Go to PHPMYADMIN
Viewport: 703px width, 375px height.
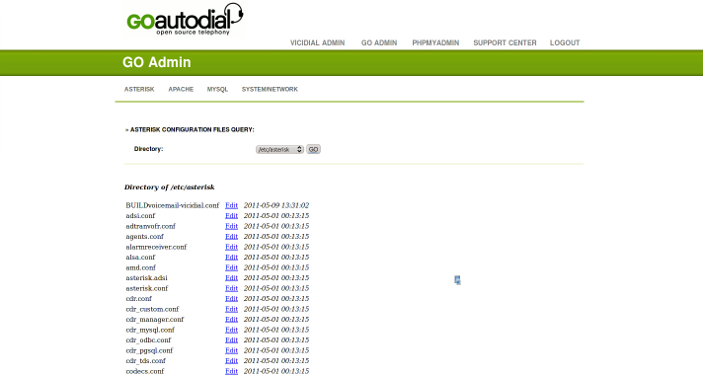click(x=435, y=43)
